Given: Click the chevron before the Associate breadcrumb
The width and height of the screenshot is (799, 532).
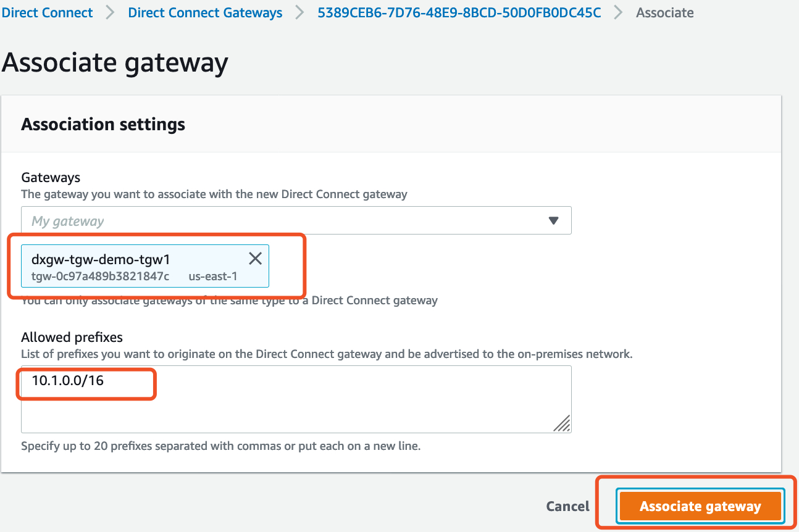Looking at the screenshot, I should pos(618,12).
